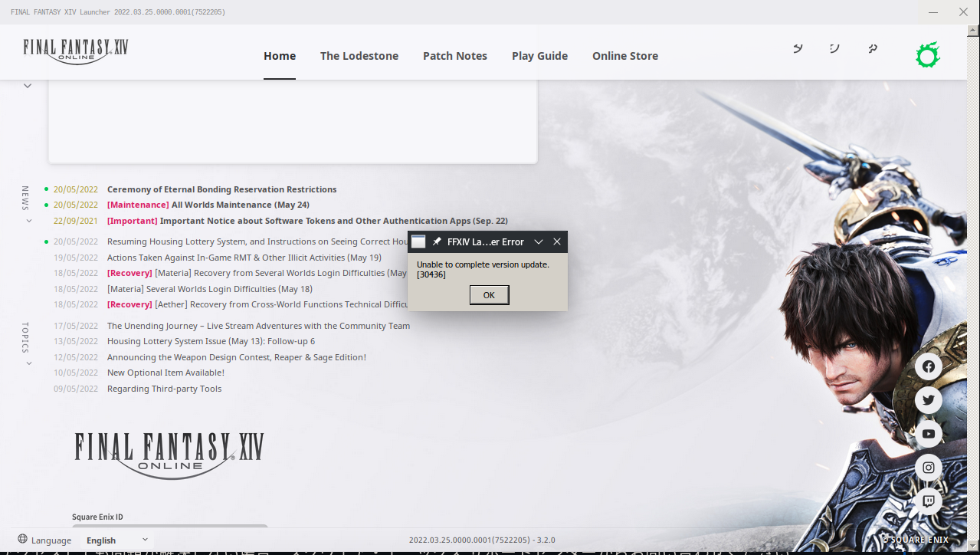Viewport: 980px width, 555px height.
Task: Click the scrollbar up arrow at top right
Action: tap(974, 31)
